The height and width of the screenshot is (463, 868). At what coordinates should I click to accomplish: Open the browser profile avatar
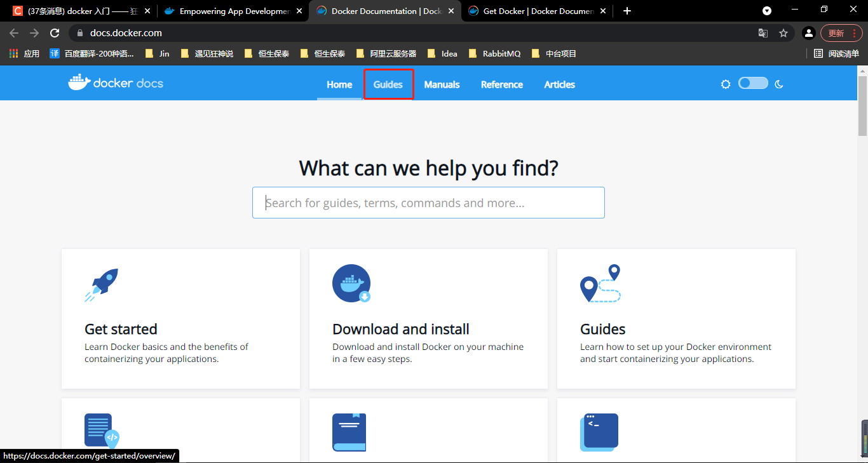tap(808, 33)
